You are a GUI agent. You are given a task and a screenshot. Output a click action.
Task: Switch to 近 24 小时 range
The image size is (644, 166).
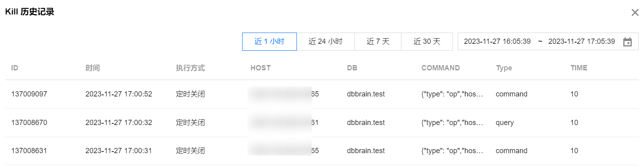tap(325, 41)
